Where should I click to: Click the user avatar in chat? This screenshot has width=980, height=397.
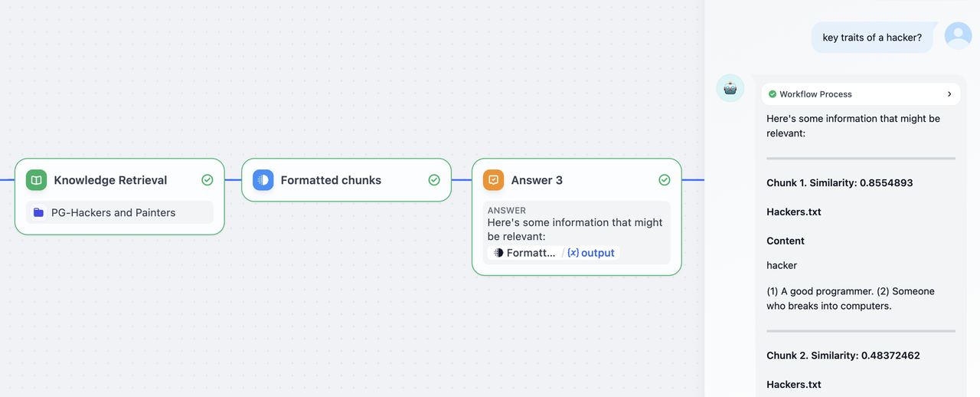point(958,36)
